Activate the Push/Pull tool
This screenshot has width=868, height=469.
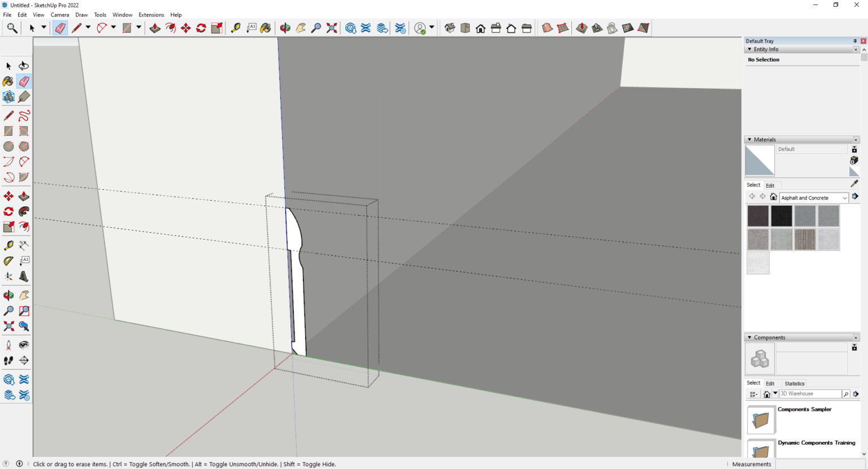pyautogui.click(x=24, y=196)
